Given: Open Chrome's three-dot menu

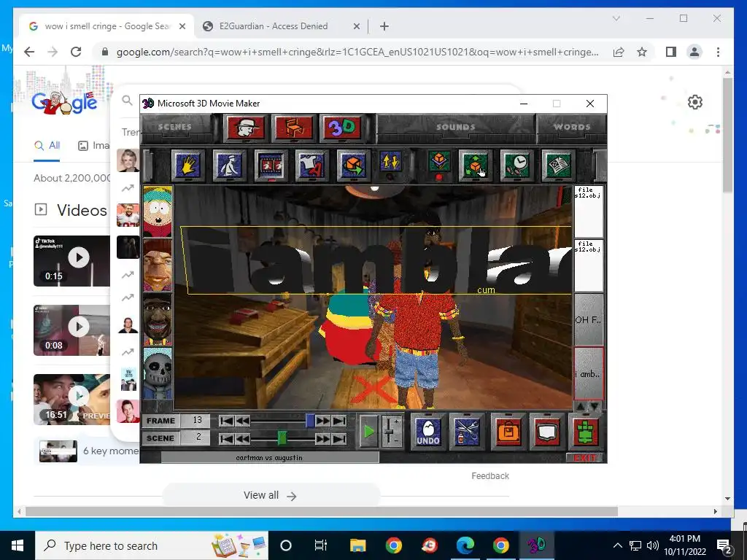Looking at the screenshot, I should (718, 52).
